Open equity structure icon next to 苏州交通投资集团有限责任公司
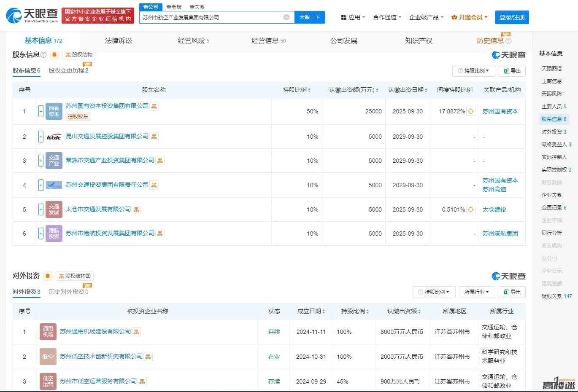Viewport: 578px width, 392px height. (154, 185)
